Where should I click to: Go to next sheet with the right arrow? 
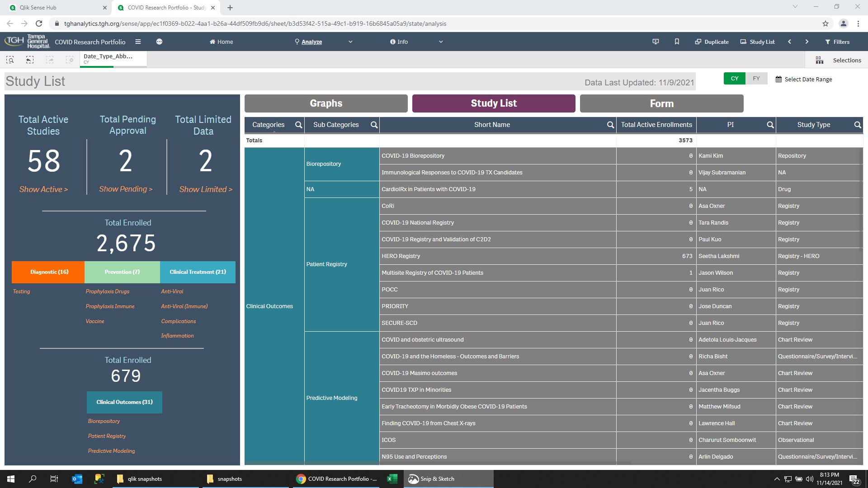[x=807, y=42]
